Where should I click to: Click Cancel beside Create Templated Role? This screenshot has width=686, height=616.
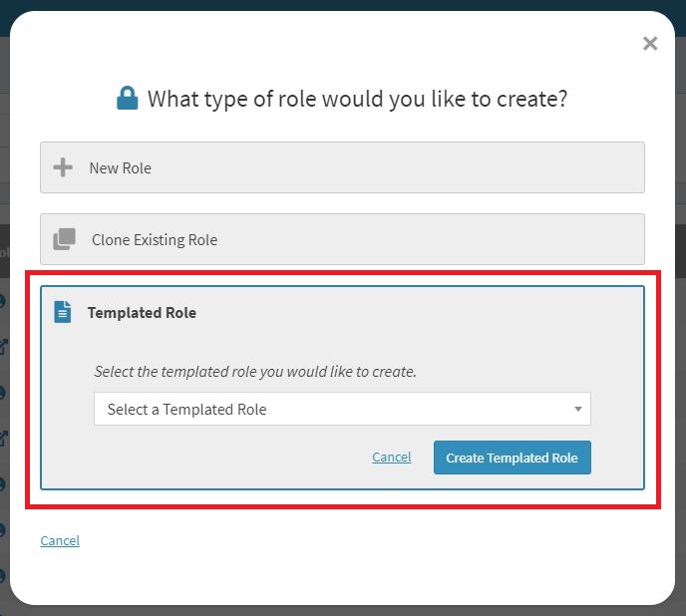[x=391, y=458]
